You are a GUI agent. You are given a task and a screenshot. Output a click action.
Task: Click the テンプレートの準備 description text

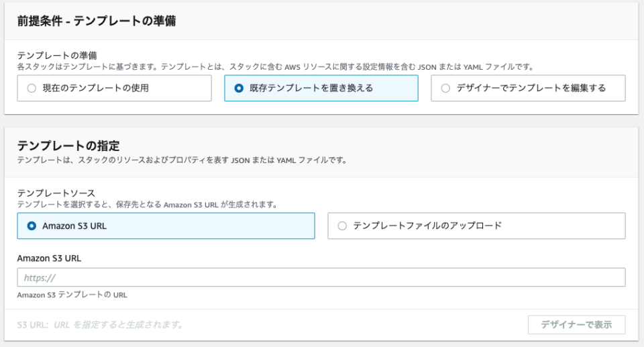[x=275, y=66]
